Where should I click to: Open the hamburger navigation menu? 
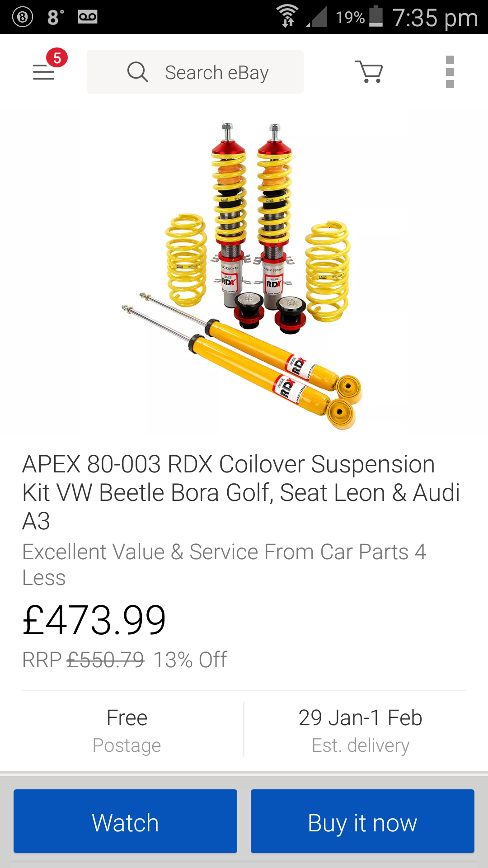44,72
